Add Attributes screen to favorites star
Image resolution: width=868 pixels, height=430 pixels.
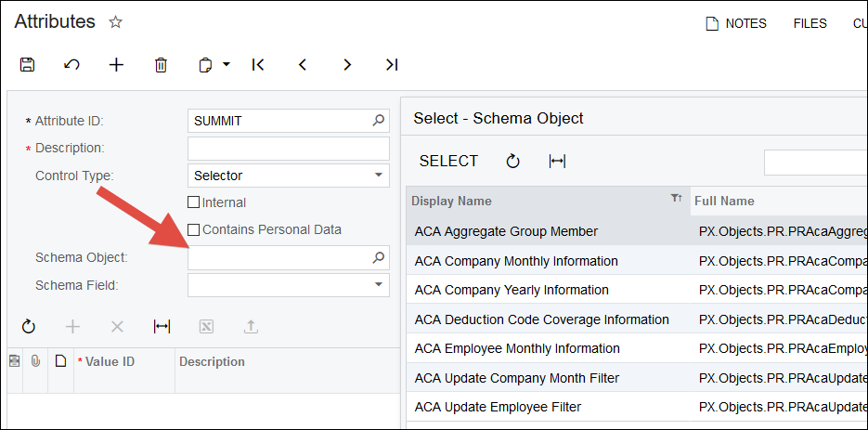(x=115, y=21)
